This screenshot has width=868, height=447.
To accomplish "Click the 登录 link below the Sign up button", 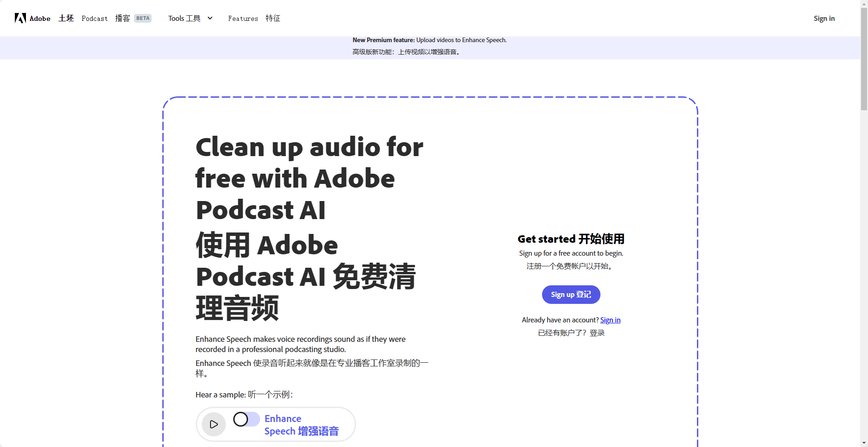I will coord(598,333).
